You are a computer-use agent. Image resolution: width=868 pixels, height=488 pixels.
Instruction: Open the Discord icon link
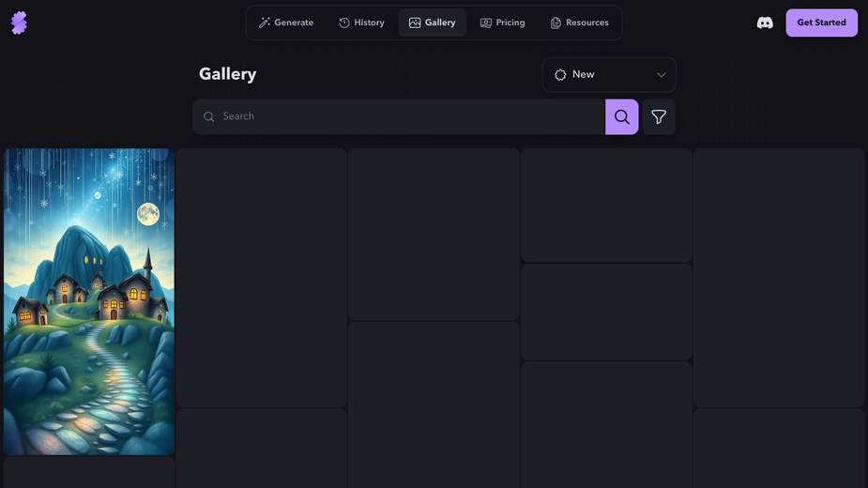(x=765, y=23)
